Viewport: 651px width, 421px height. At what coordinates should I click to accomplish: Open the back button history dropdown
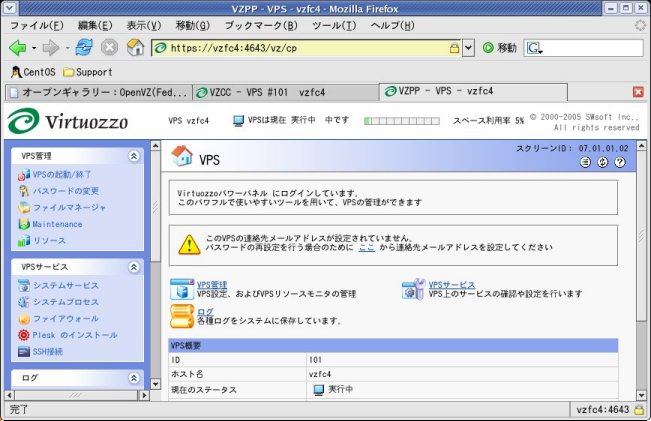34,48
